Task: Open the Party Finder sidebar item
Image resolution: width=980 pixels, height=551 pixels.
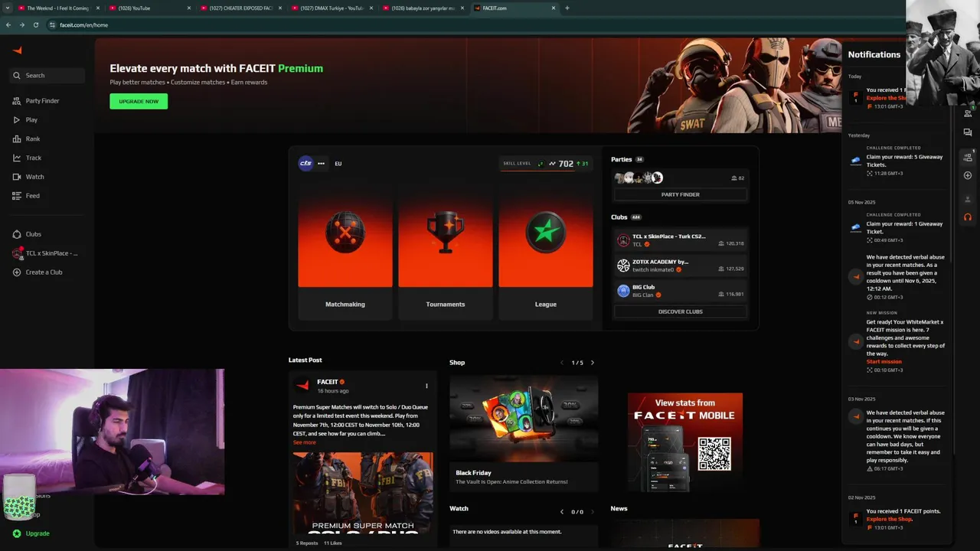Action: point(46,101)
